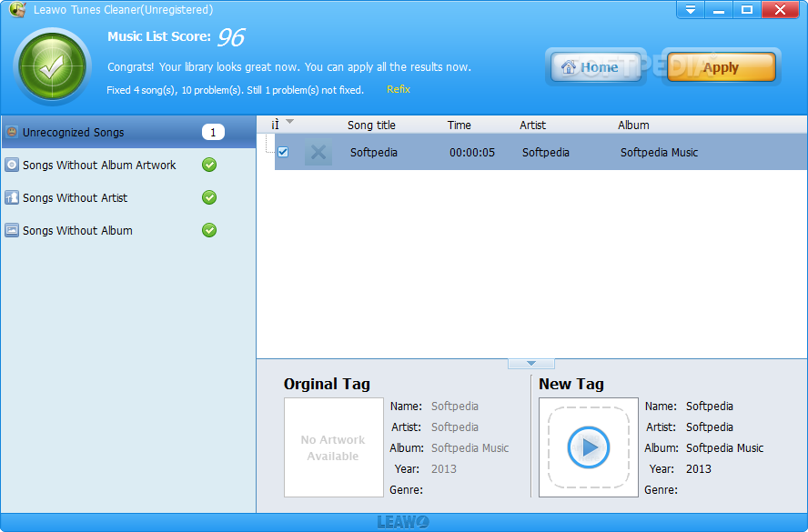Select Unrecognized Songs category

[x=128, y=133]
